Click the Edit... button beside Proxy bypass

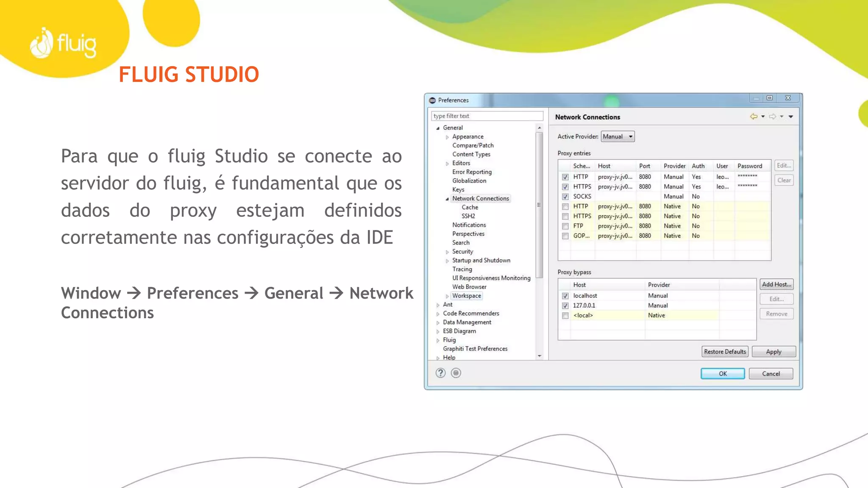tap(776, 299)
